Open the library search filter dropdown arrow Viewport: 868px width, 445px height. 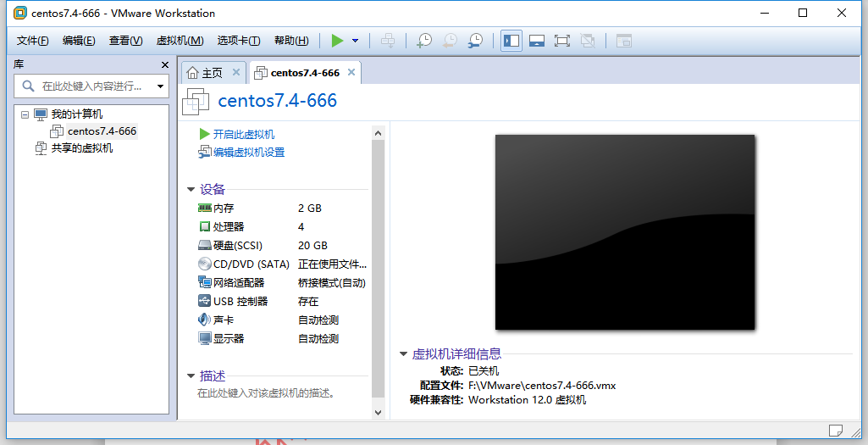161,86
